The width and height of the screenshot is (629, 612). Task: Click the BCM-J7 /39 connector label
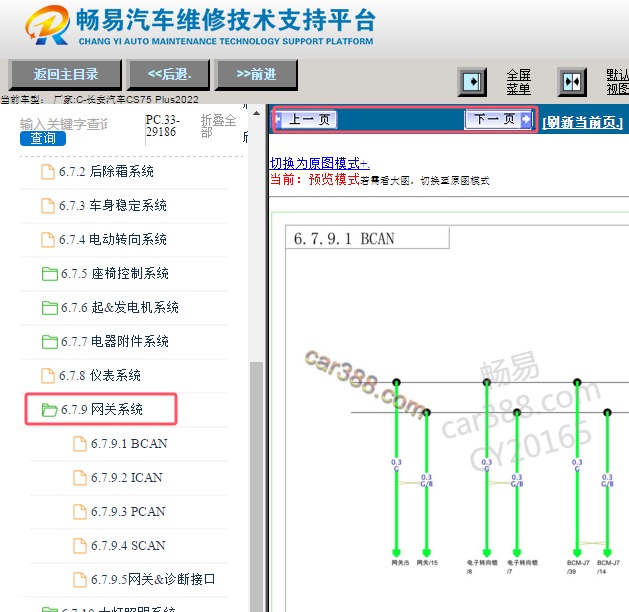pos(578,567)
